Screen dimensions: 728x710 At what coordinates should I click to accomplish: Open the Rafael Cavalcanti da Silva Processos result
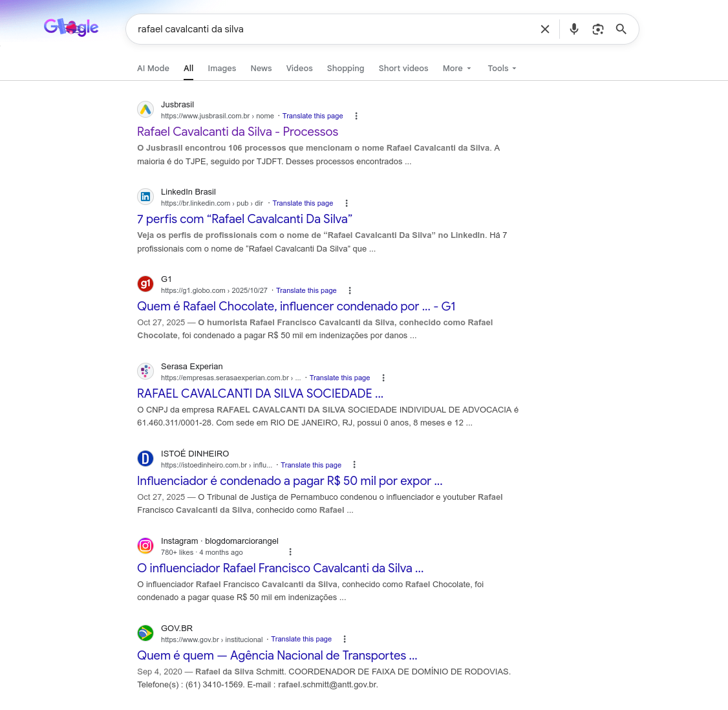[237, 132]
